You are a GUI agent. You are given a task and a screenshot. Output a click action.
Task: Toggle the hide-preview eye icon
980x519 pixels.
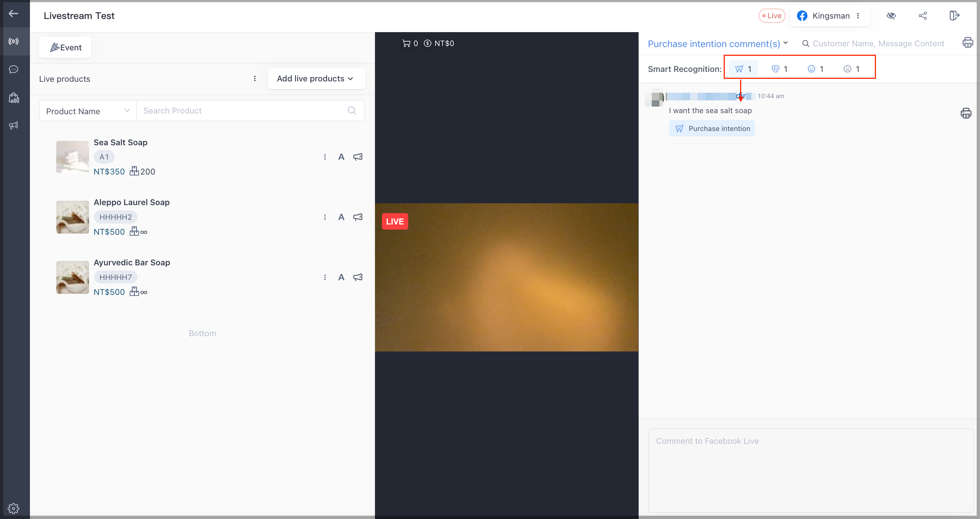click(891, 16)
